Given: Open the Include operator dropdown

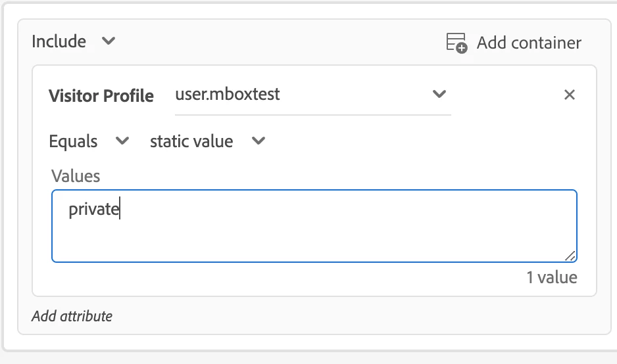Looking at the screenshot, I should [73, 41].
